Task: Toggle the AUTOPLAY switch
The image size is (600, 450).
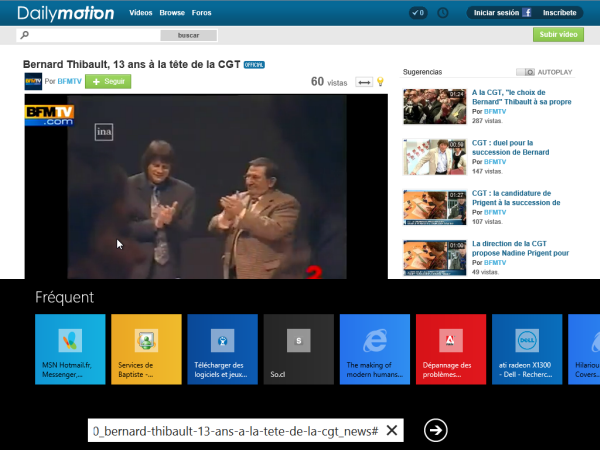Action: (525, 72)
